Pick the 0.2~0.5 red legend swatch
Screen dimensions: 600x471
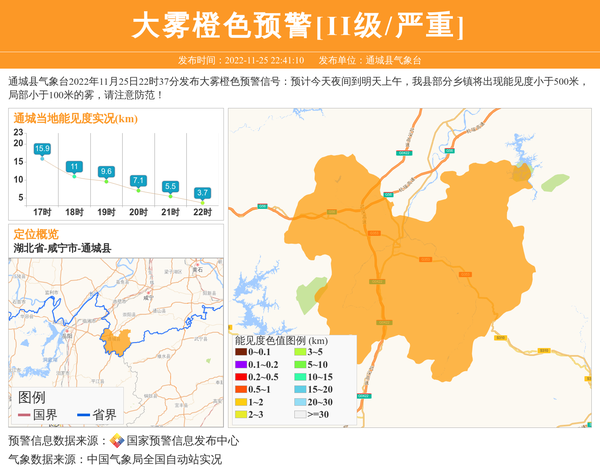point(241,376)
